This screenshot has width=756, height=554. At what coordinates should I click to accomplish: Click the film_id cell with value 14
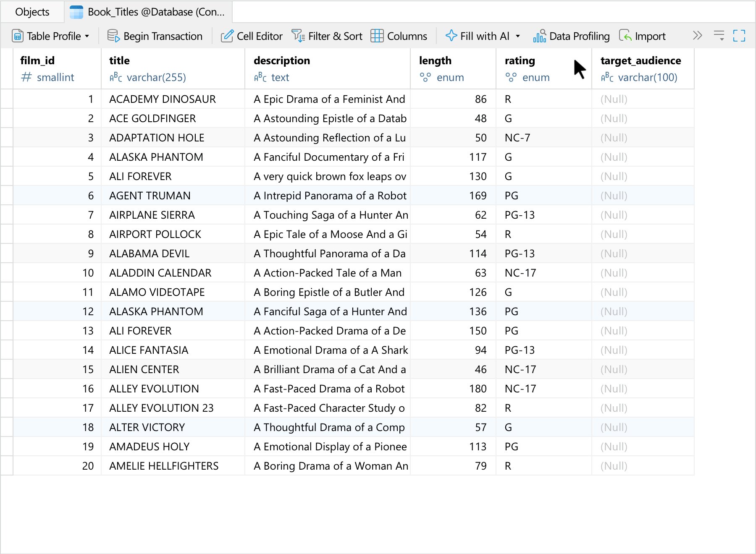[x=57, y=350]
